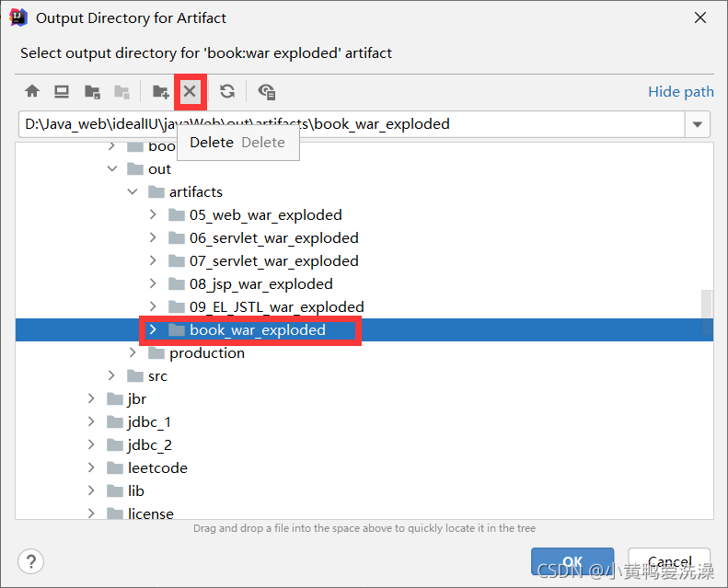Select the project directory icon
The image size is (728, 588).
click(x=92, y=91)
